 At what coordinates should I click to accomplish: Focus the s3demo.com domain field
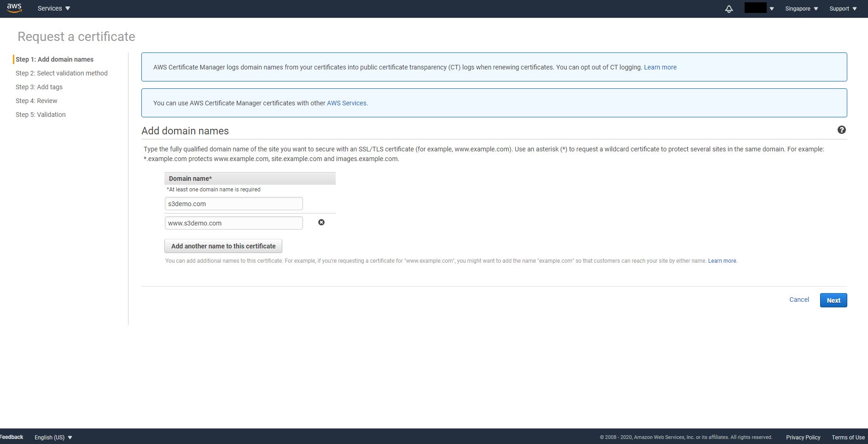(x=233, y=204)
